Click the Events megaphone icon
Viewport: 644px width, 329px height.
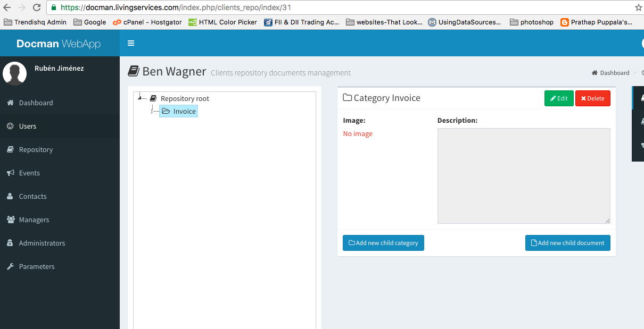(10, 173)
